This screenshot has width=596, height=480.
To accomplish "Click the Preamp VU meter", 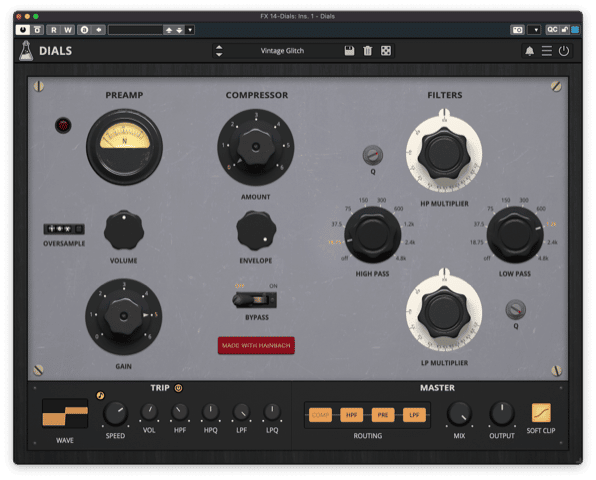I will (x=124, y=147).
